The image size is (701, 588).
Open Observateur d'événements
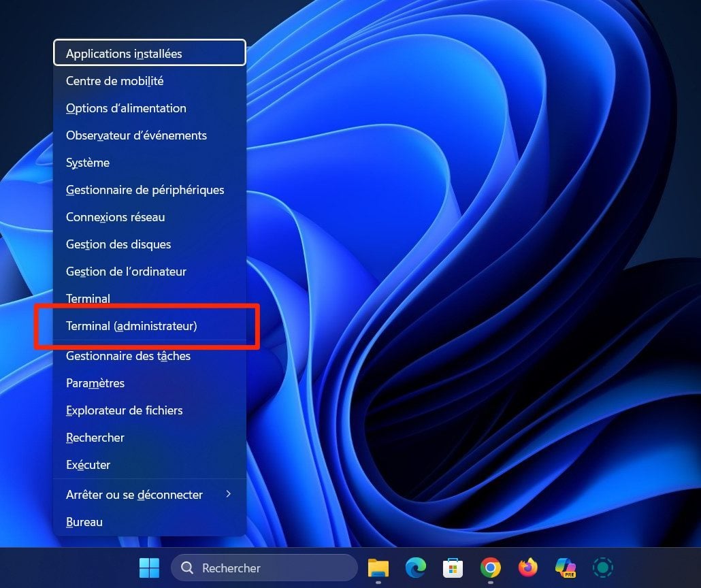[x=149, y=135]
